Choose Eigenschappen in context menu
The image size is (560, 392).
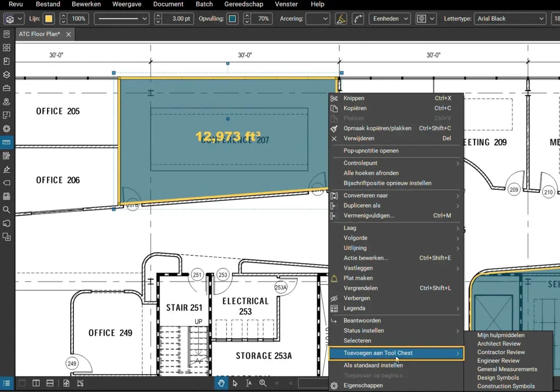[x=396, y=386]
